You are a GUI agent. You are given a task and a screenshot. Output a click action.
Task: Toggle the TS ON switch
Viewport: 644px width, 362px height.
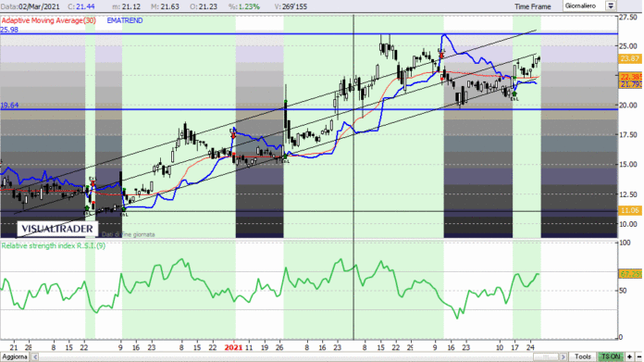(611, 356)
